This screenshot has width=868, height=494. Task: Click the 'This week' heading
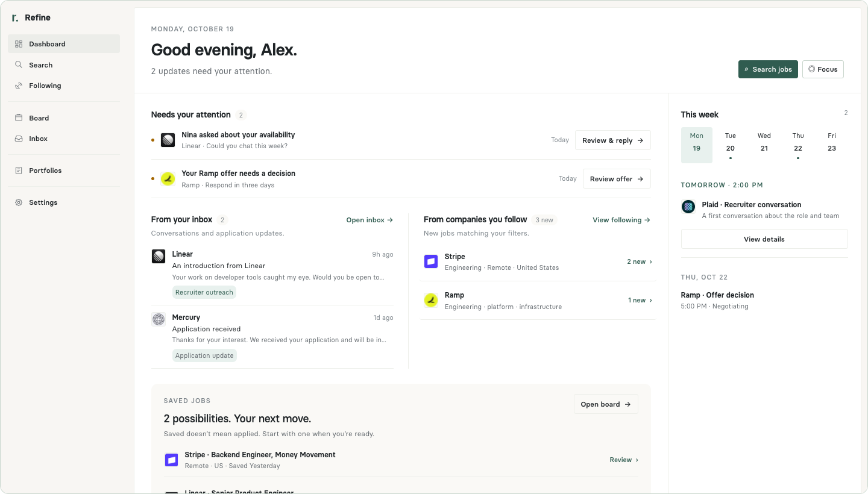click(700, 114)
